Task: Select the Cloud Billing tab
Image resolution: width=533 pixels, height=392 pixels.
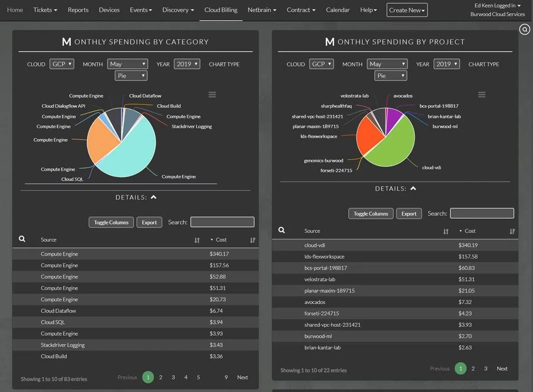Action: [221, 10]
